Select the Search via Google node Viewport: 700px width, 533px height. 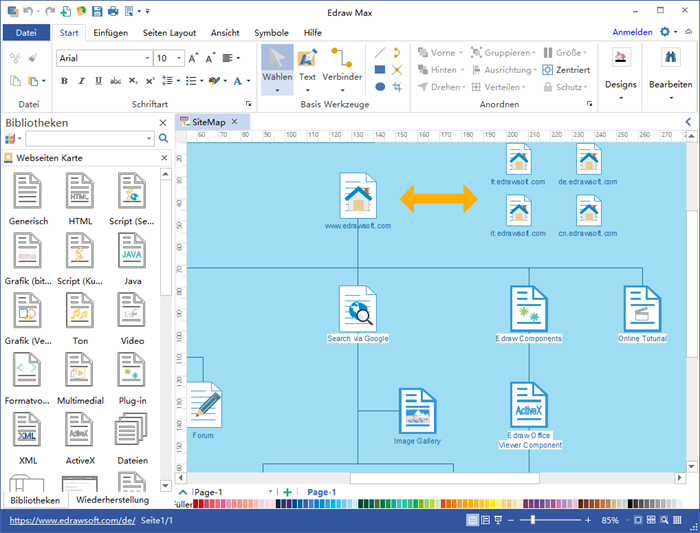pyautogui.click(x=357, y=310)
